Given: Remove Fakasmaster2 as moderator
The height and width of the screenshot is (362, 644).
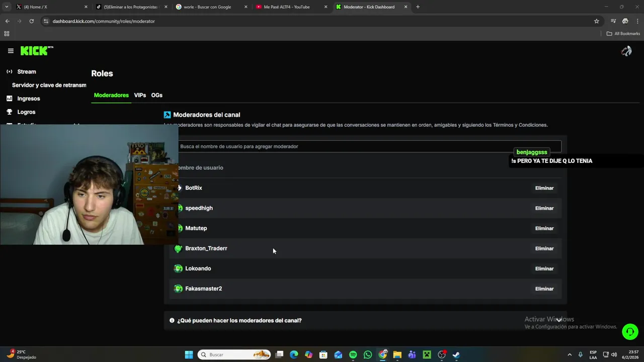Looking at the screenshot, I should click(544, 289).
